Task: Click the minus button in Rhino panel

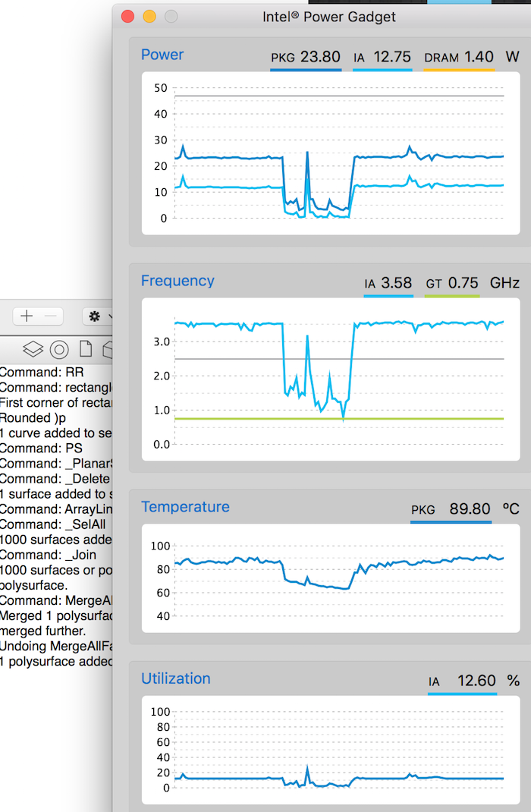Action: pyautogui.click(x=51, y=316)
